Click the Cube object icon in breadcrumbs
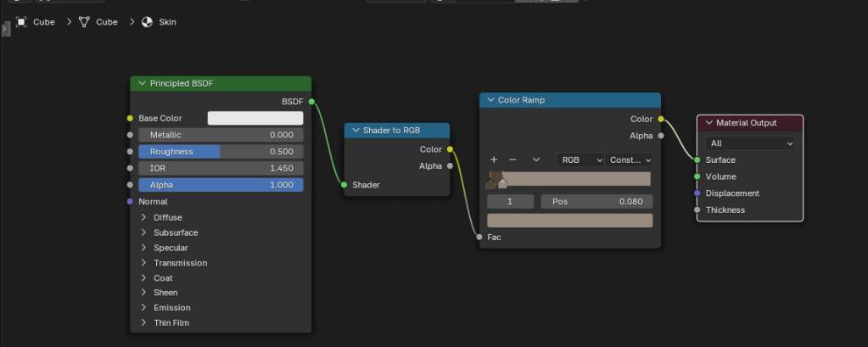Screen dimensions: 868x347 [x=21, y=22]
